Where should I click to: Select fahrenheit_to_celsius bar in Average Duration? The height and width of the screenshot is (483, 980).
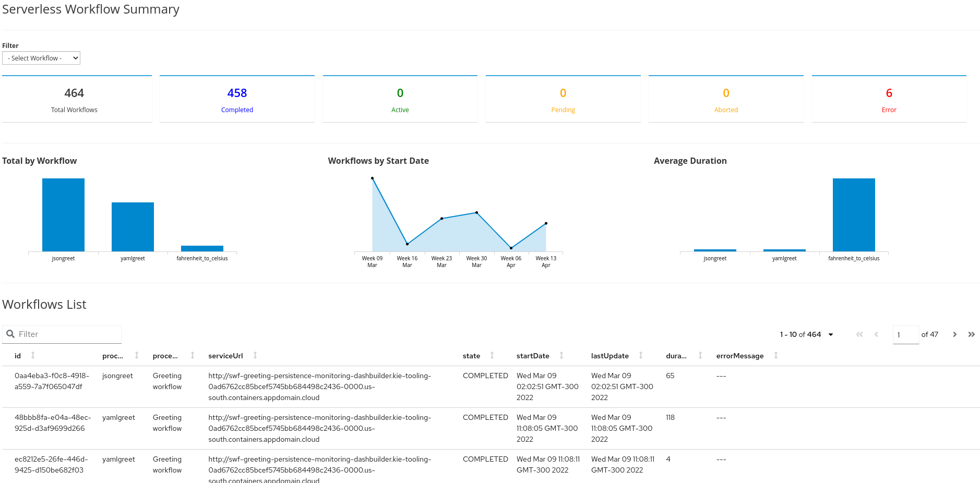[854, 215]
